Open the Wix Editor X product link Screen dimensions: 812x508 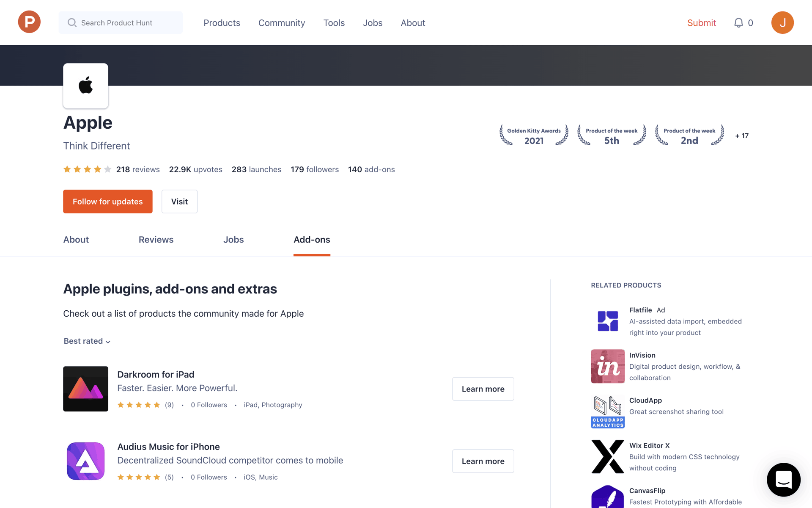click(x=649, y=445)
